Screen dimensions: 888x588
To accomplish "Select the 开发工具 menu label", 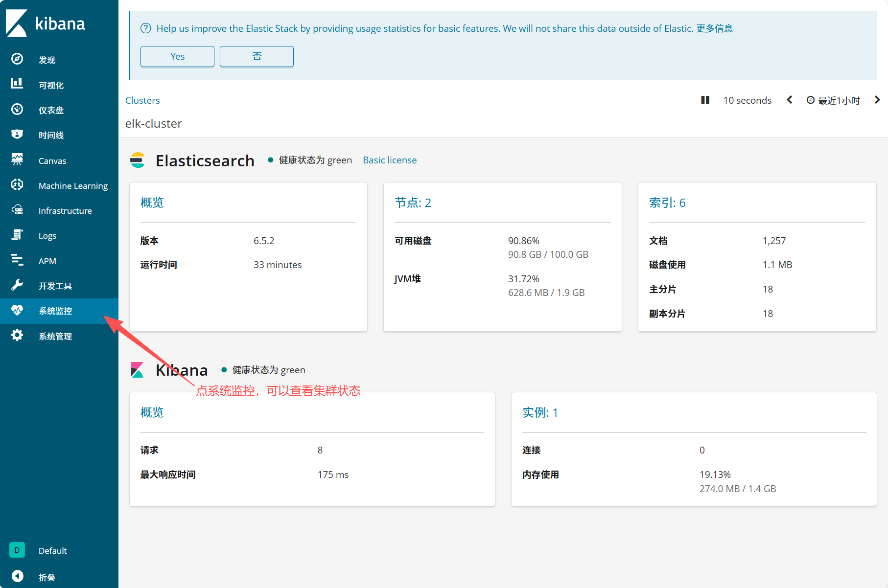I will tap(55, 286).
